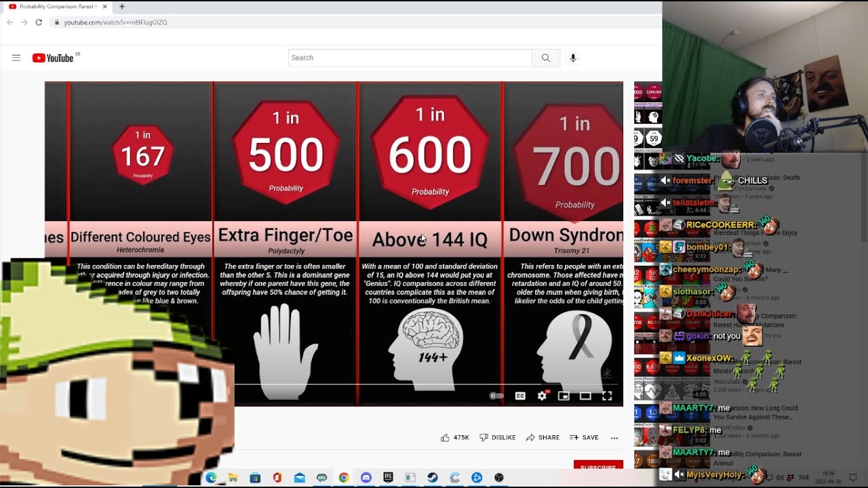Open the Windows notification center
Viewport: 868px width, 488px height.
click(853, 478)
